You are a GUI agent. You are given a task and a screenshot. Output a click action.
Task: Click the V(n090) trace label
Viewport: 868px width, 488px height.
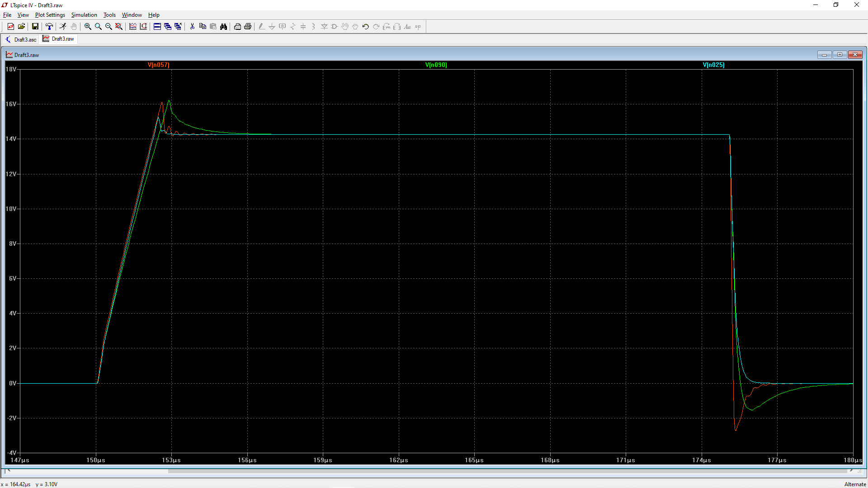click(436, 65)
